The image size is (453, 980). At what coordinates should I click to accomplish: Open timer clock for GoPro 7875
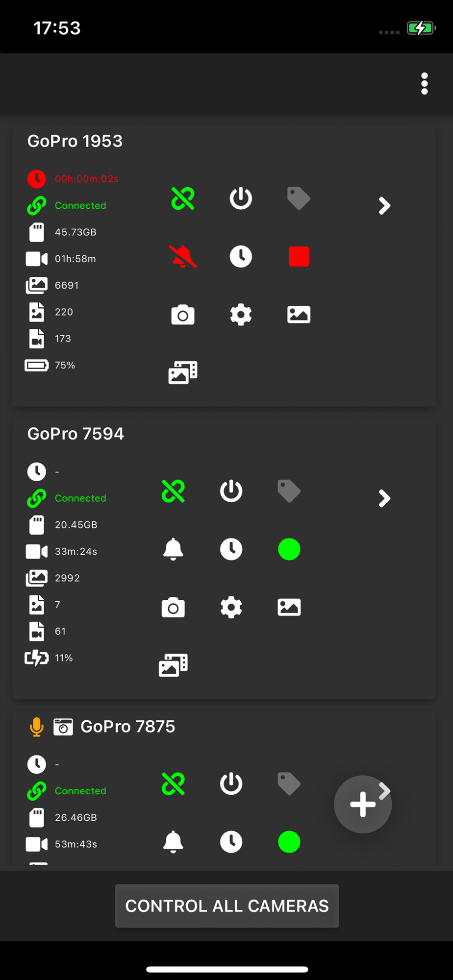231,842
